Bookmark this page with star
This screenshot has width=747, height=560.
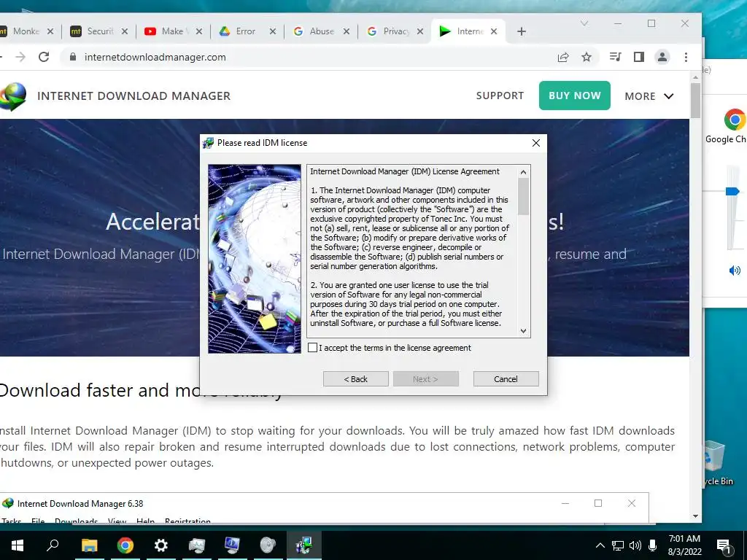click(587, 57)
